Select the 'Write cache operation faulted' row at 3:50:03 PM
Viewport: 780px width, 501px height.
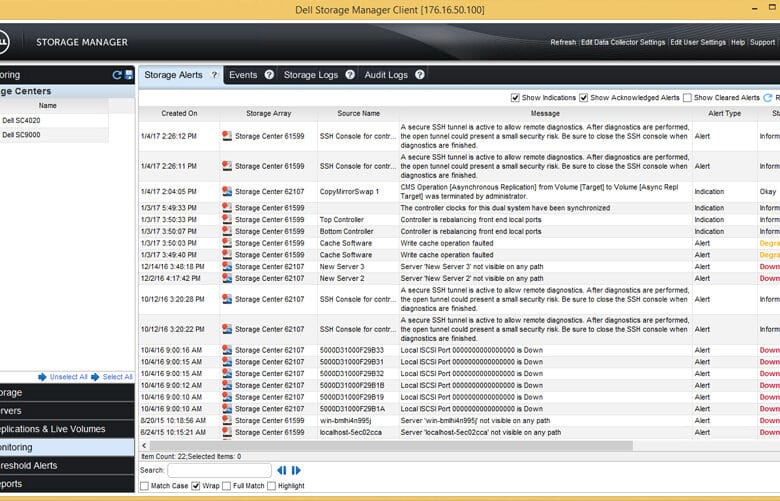pos(459,243)
